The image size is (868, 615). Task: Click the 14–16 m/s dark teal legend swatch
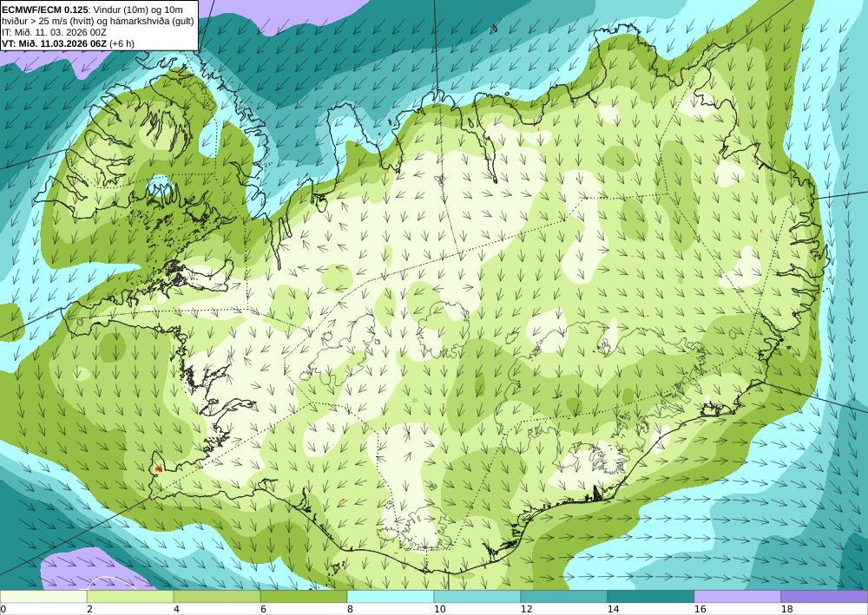pyautogui.click(x=650, y=596)
